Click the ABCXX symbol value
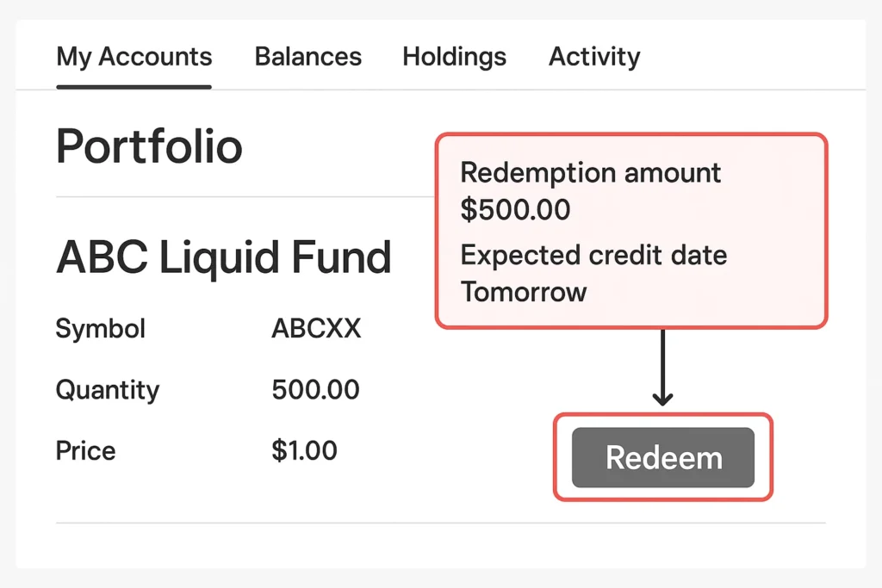Viewport: 882px width, 588px height. point(316,329)
